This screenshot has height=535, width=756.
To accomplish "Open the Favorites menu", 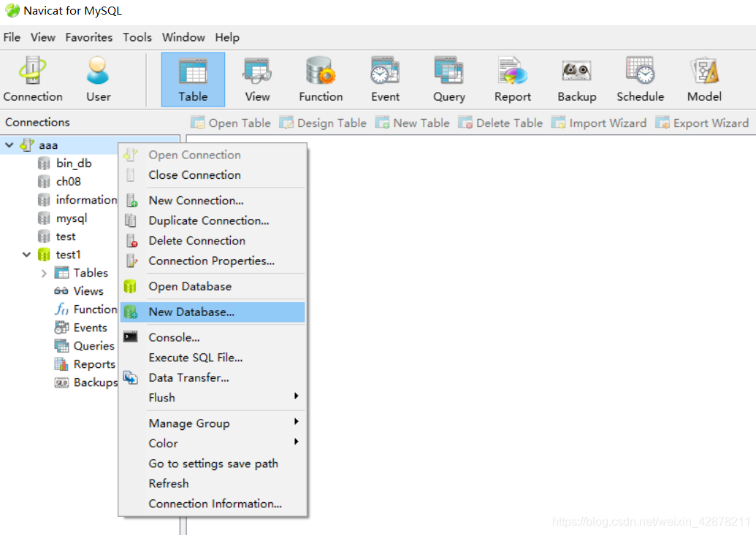I will (x=88, y=37).
